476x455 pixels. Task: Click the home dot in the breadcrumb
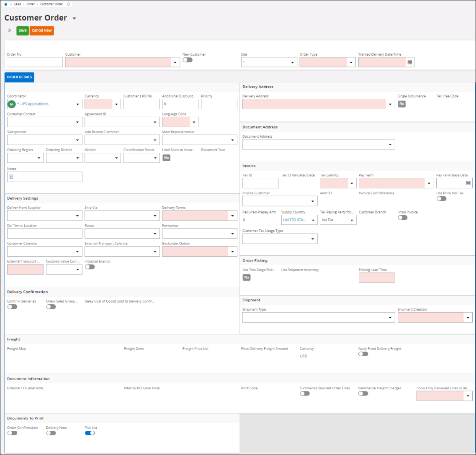click(6, 4)
